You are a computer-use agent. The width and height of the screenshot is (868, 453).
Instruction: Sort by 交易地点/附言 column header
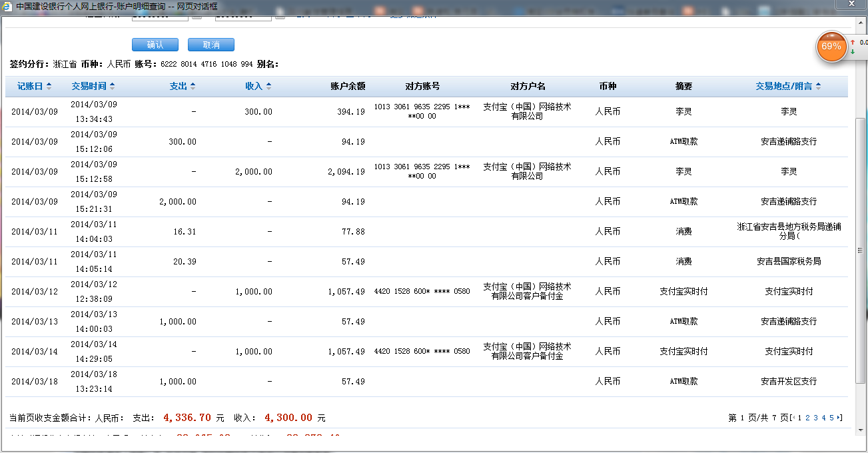787,86
